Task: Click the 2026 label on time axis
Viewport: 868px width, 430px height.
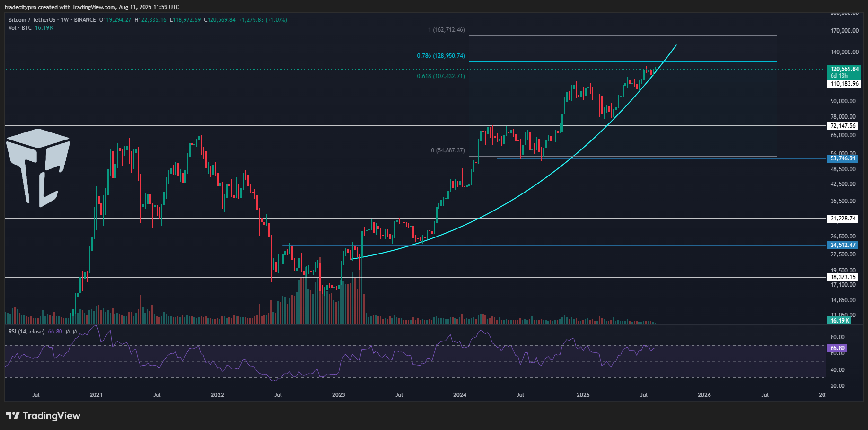Action: click(x=704, y=395)
